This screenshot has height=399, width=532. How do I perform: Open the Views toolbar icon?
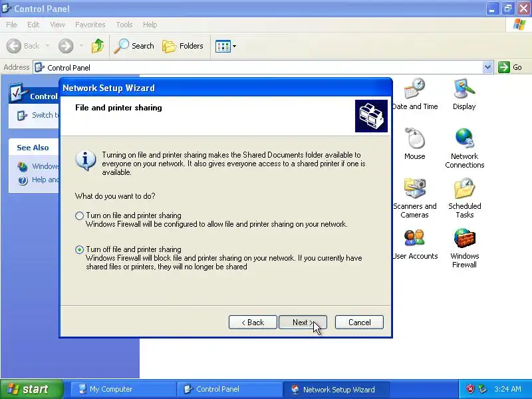coord(223,46)
